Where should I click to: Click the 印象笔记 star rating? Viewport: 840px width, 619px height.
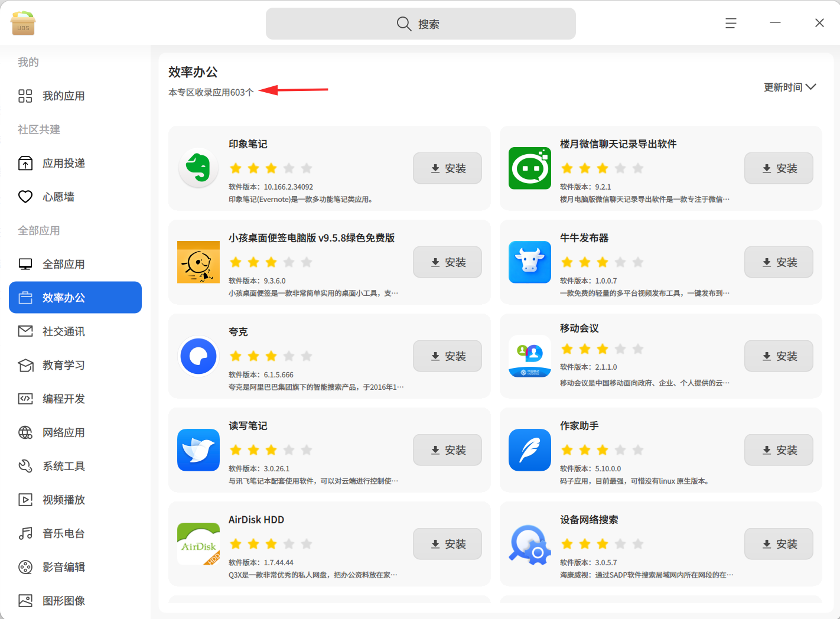click(271, 168)
